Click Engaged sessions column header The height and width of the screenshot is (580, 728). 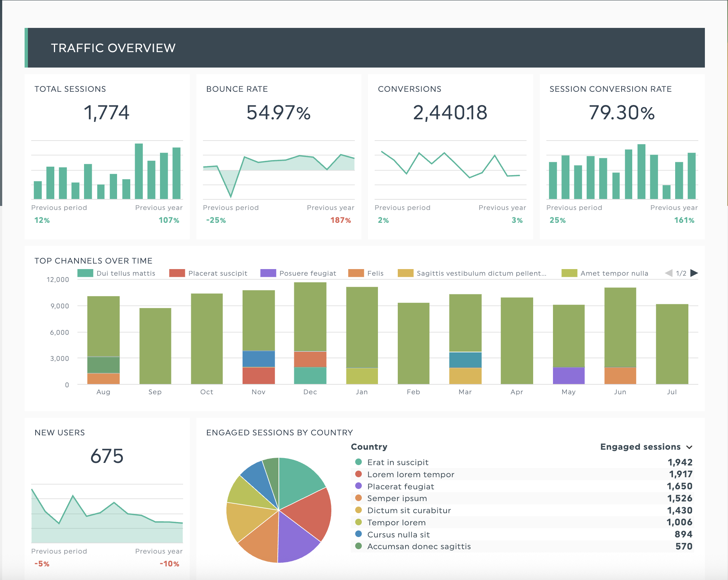coord(640,447)
